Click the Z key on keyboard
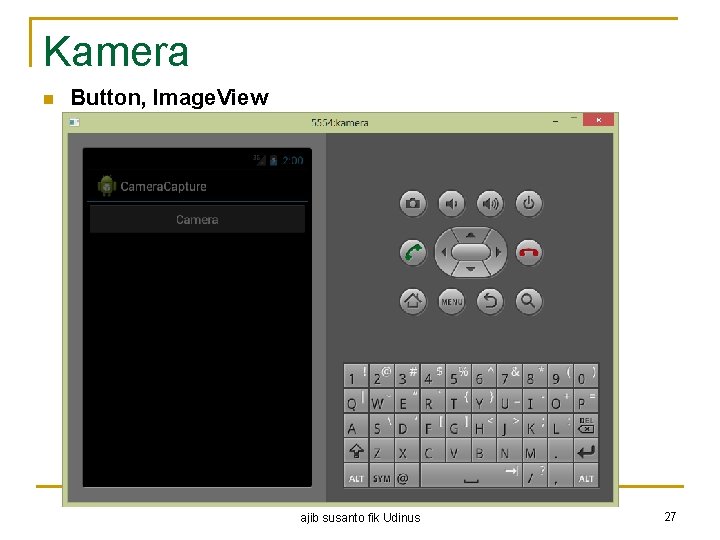Viewport: 720px width, 540px height. click(381, 451)
